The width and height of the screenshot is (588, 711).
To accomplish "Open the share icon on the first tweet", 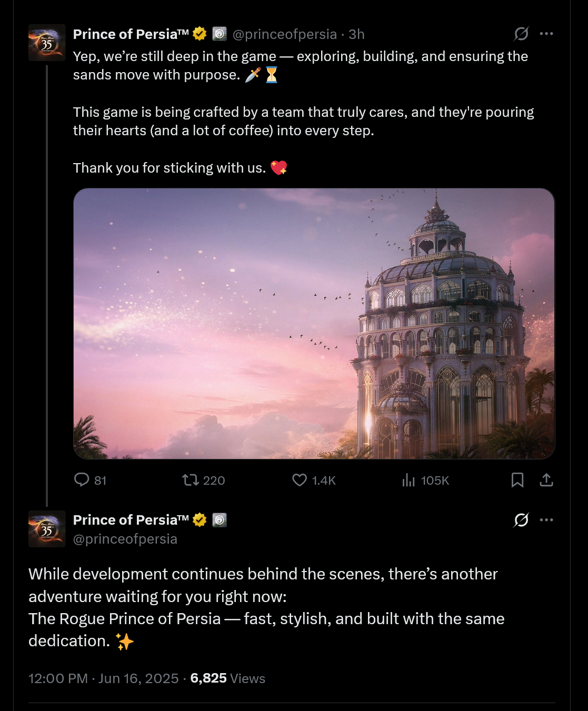I will click(x=546, y=480).
